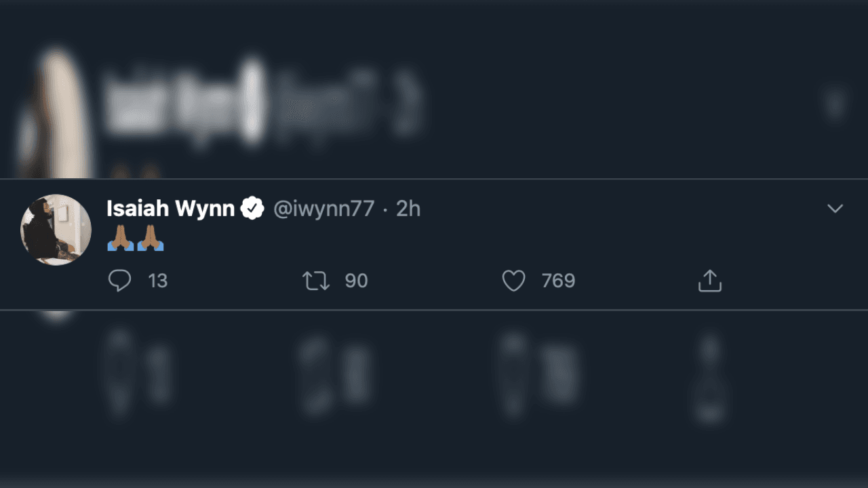This screenshot has width=868, height=488.
Task: Click the blurred reply icon in lower tweet
Action: [x=119, y=373]
